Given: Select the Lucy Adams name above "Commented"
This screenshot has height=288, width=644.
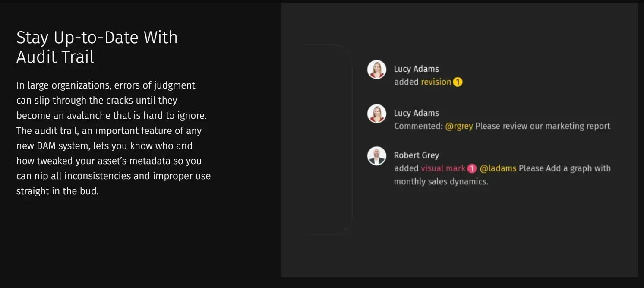Looking at the screenshot, I should [x=417, y=113].
